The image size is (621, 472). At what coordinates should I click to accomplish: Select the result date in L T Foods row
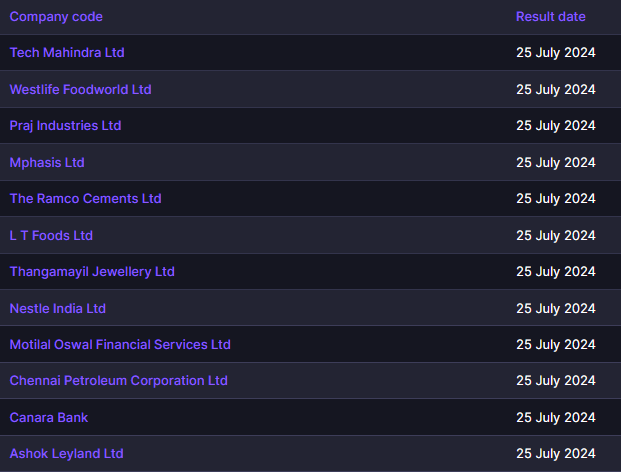(556, 236)
